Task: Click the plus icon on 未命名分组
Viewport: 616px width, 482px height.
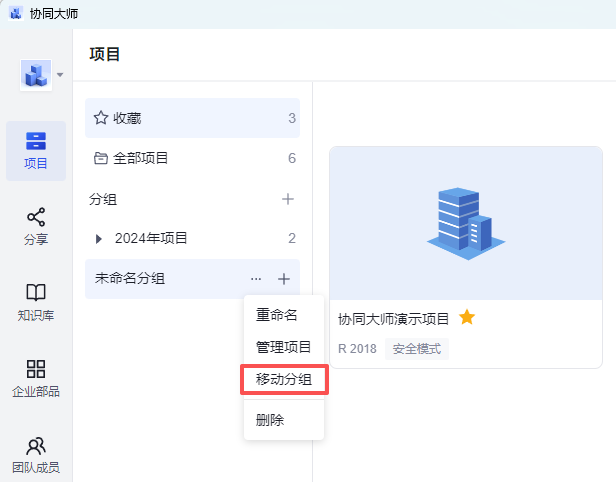Action: pyautogui.click(x=284, y=279)
